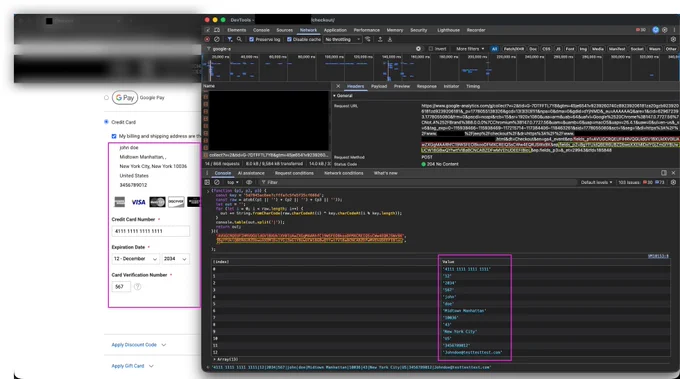
Task: Close the request details pane
Action: coord(338,86)
